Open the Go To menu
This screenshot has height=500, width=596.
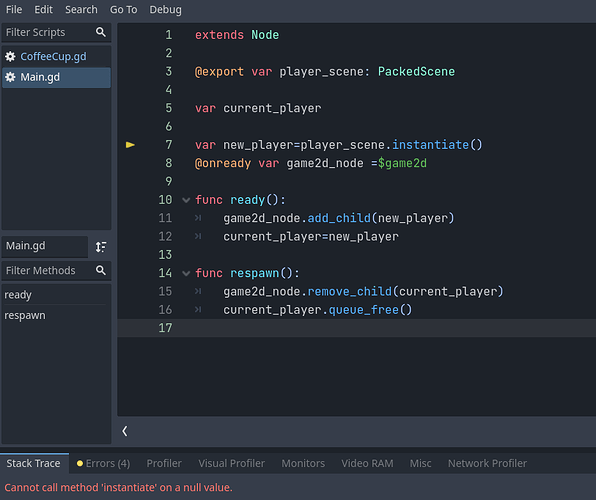[124, 10]
